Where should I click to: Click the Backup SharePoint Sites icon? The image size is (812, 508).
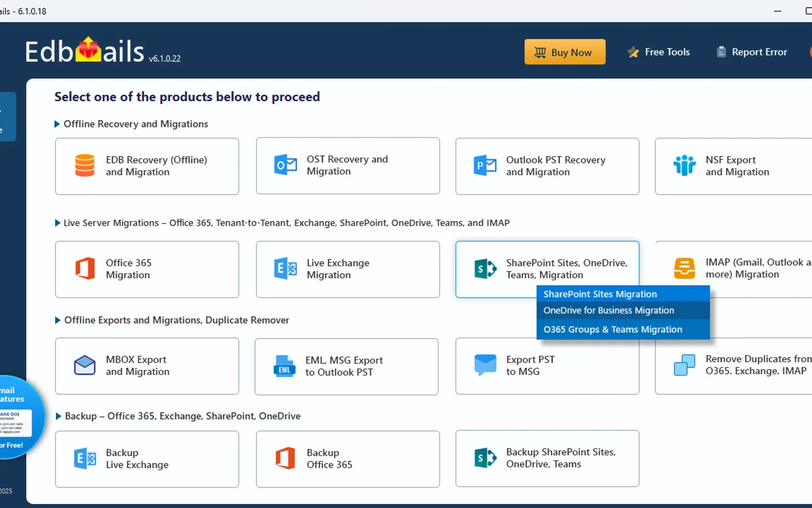click(x=485, y=458)
